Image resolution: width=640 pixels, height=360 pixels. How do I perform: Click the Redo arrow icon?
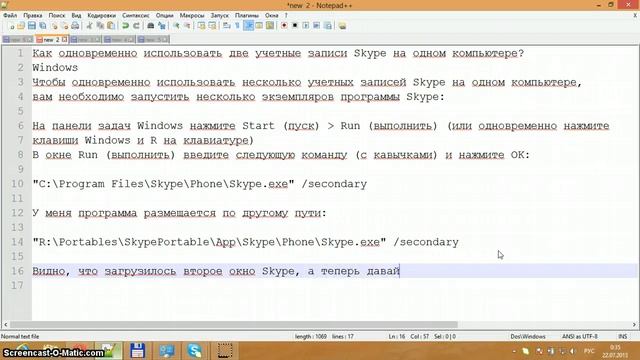136,26
